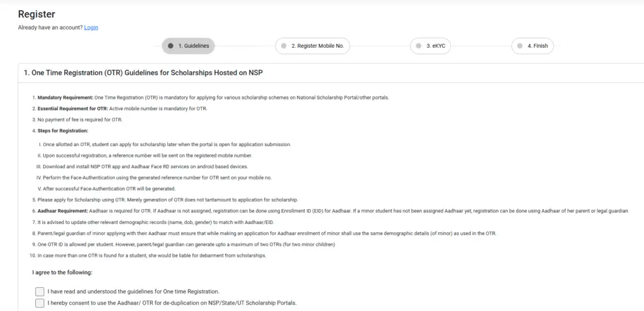Click the grey dot beside Register Mobile No.

coord(284,46)
